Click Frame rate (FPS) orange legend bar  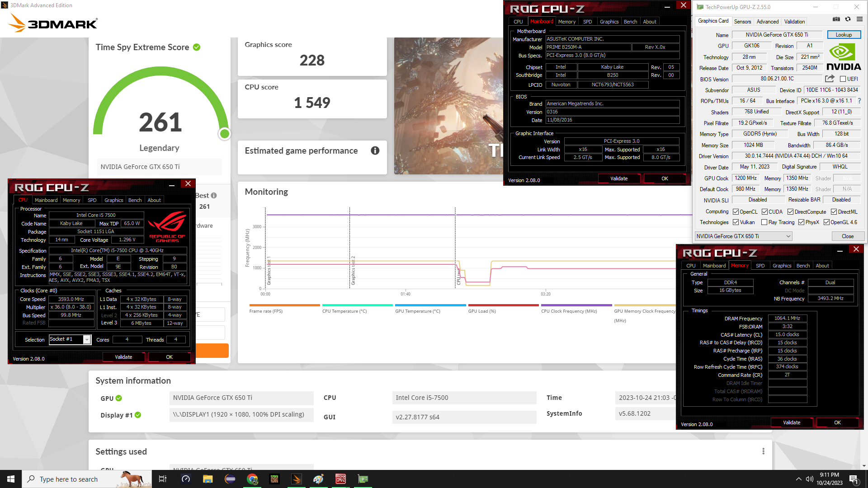[x=284, y=305]
